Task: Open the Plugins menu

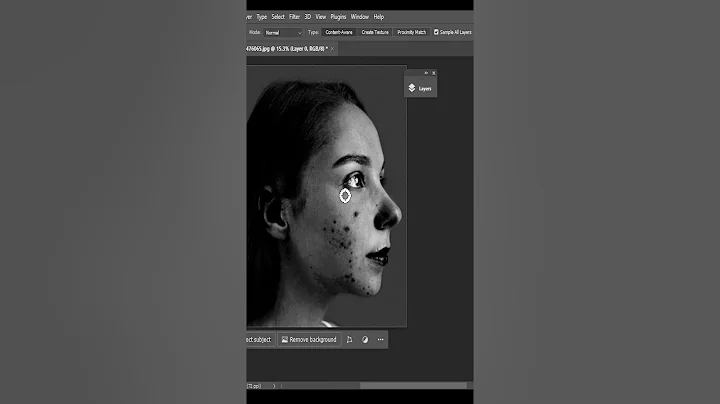Action: (338, 17)
